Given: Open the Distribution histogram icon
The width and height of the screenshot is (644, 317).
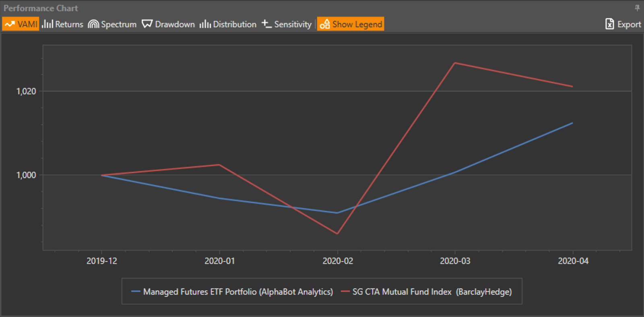Looking at the screenshot, I should pyautogui.click(x=205, y=24).
